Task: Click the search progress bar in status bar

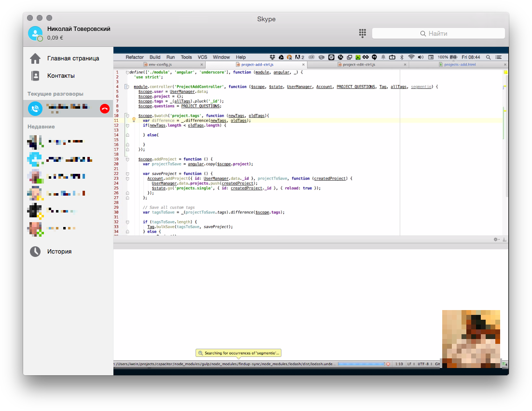Action: 361,364
